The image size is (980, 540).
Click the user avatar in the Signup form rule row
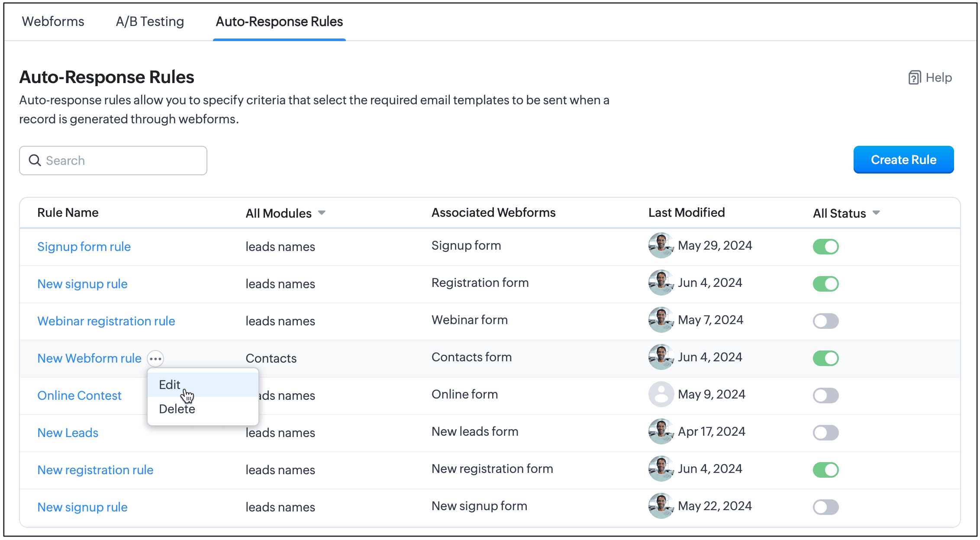[x=661, y=245]
